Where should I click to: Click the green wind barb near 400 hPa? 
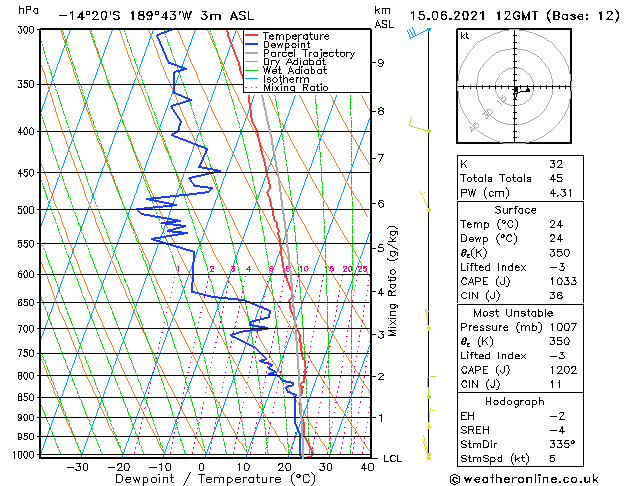coord(420,125)
